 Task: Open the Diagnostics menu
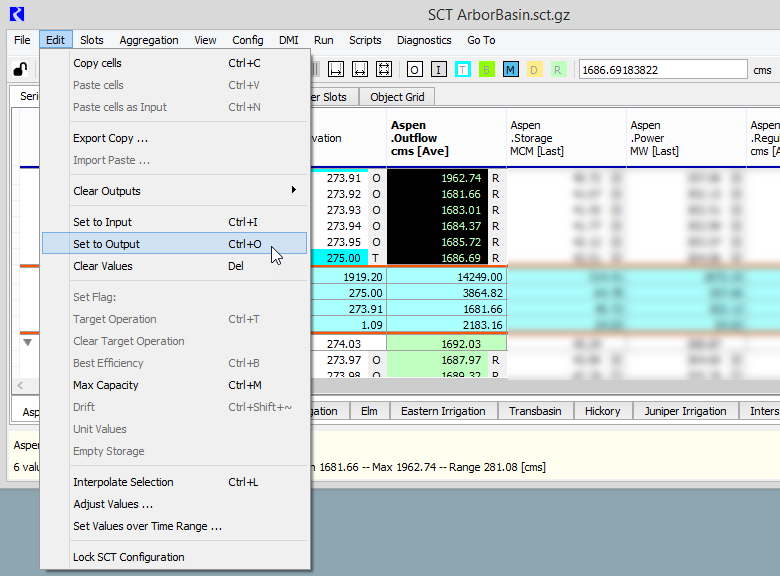pos(424,40)
